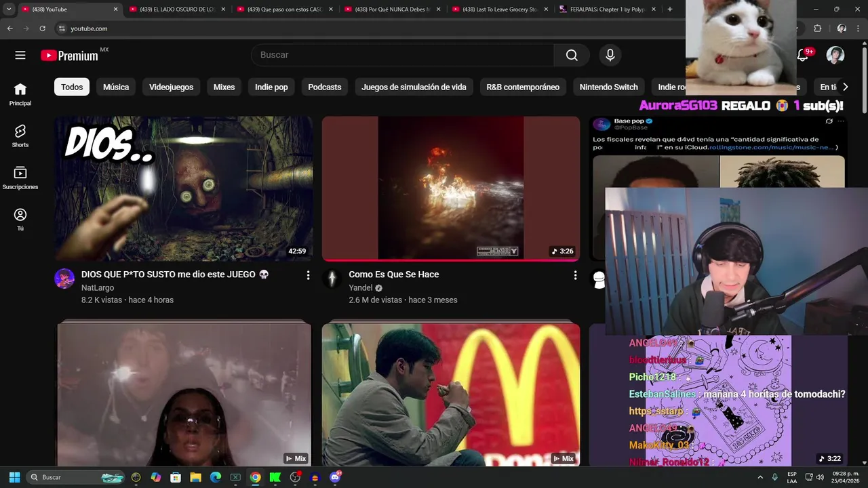Open the tab search dropdown arrow

pos(9,9)
